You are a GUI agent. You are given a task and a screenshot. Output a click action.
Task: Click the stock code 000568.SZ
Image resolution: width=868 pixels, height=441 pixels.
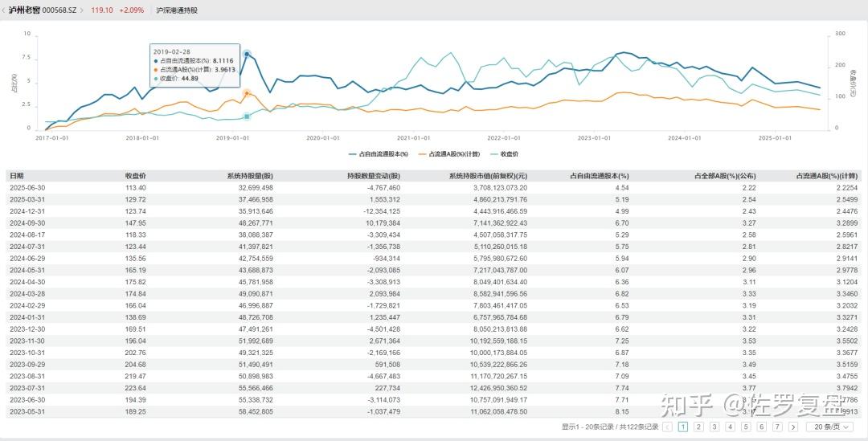(x=59, y=10)
